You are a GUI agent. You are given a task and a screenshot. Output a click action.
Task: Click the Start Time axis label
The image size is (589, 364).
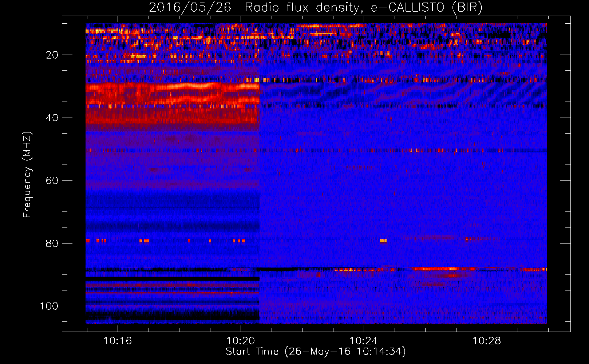[x=316, y=352]
